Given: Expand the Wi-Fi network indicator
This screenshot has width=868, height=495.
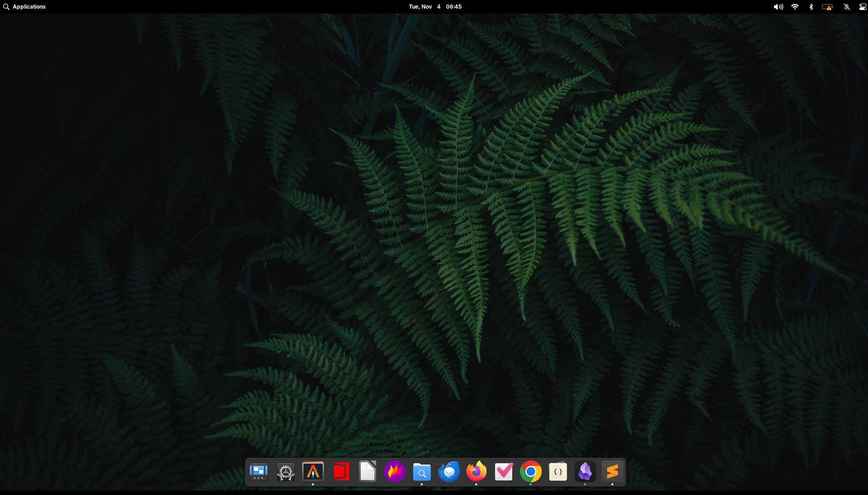Looking at the screenshot, I should pyautogui.click(x=795, y=7).
